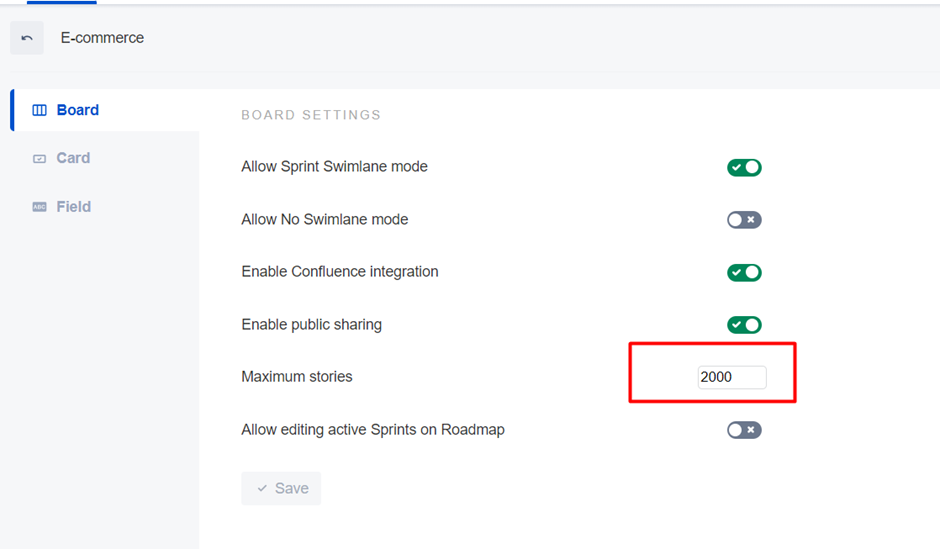This screenshot has height=549, width=940.
Task: Click the Board columns icon in sidebar
Action: 40,110
